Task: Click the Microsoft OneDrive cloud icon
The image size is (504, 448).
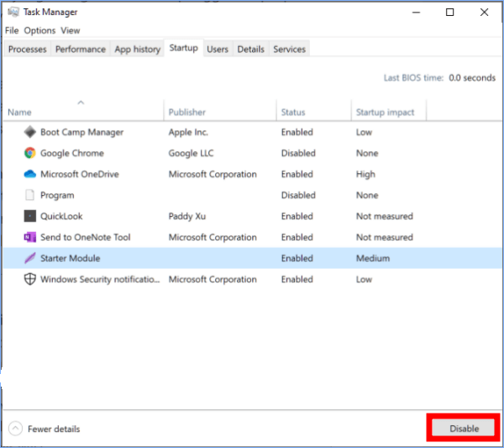Action: point(30,174)
